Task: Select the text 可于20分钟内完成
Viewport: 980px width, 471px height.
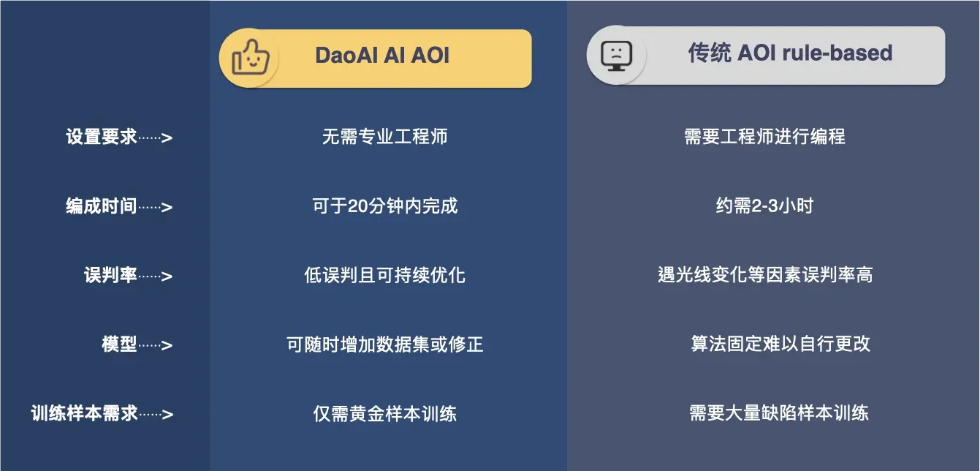Action: tap(385, 206)
